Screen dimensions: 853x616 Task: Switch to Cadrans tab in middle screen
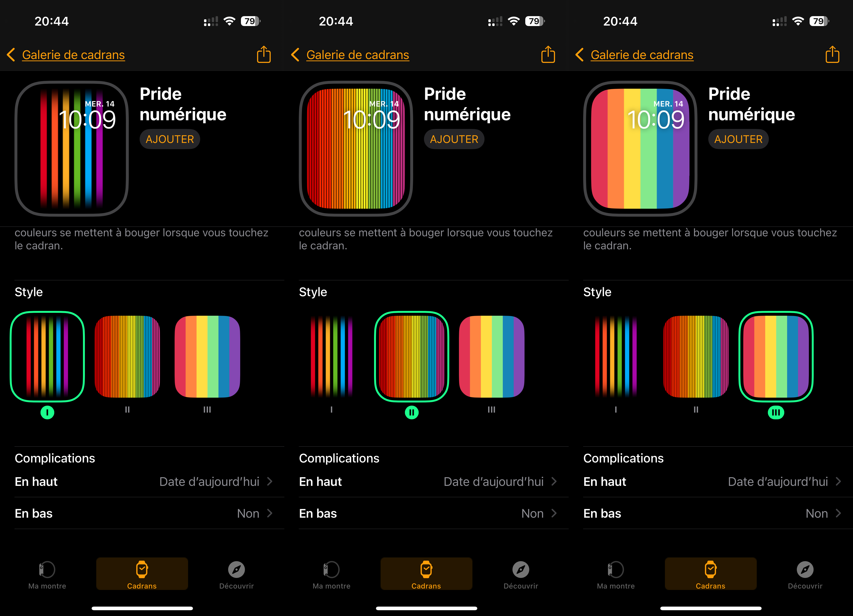pos(426,574)
